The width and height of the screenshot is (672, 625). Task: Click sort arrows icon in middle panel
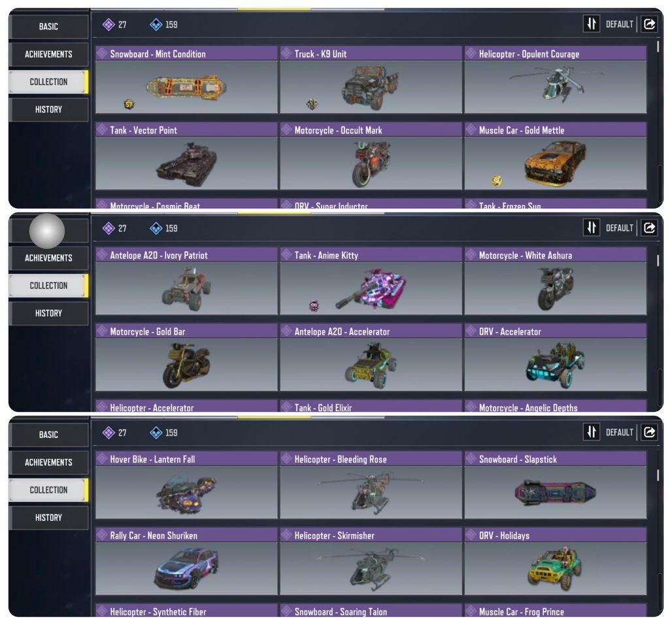592,228
